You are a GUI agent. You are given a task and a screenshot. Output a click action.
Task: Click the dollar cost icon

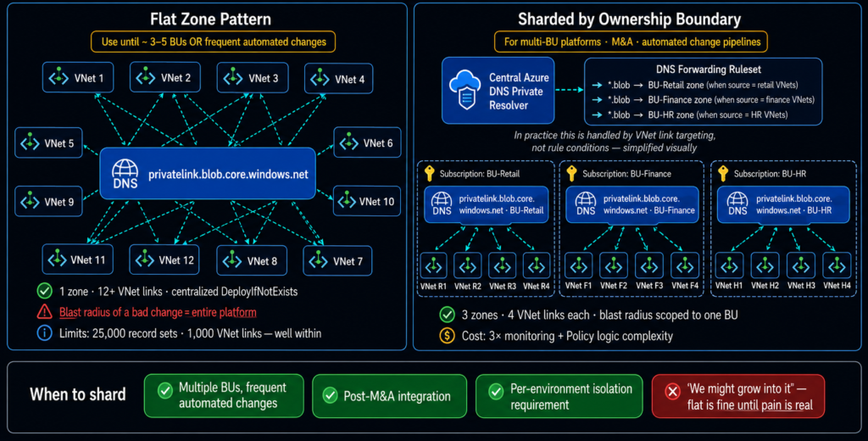coord(448,336)
